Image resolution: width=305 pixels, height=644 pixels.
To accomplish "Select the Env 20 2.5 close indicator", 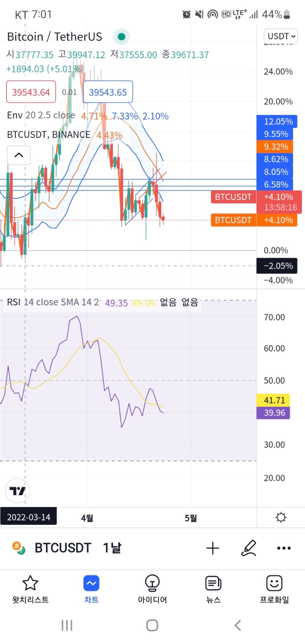I will coord(41,115).
